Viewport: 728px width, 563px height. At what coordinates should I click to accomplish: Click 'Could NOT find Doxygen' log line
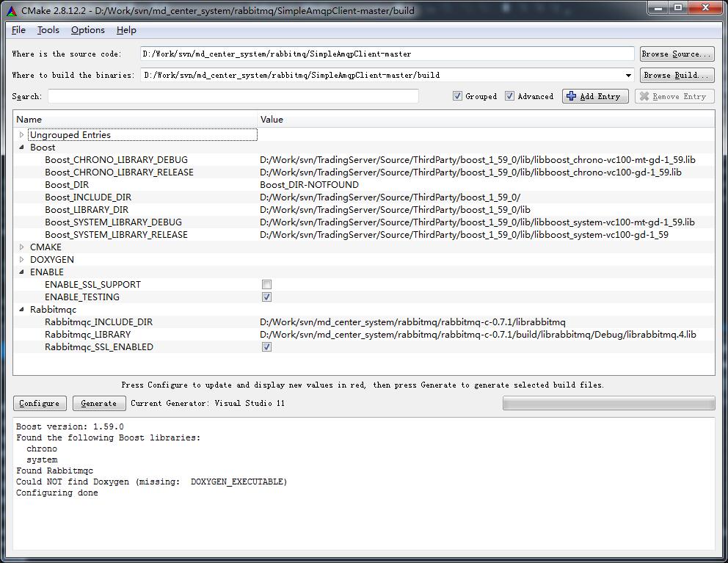(151, 482)
